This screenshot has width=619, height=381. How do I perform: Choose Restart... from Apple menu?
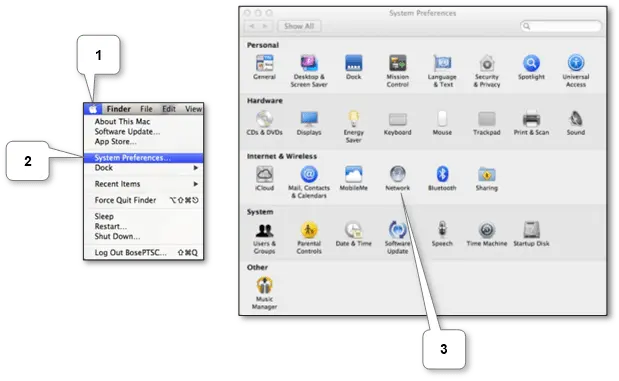144,226
